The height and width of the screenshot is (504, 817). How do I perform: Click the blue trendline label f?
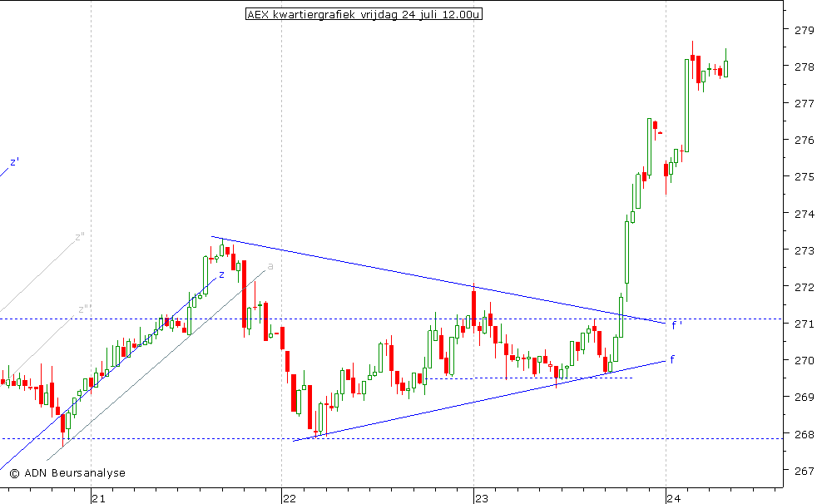[x=672, y=359]
